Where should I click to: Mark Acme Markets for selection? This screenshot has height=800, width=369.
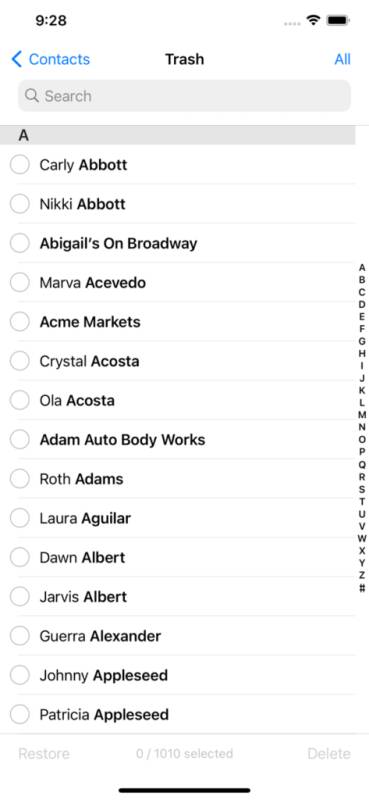(20, 322)
